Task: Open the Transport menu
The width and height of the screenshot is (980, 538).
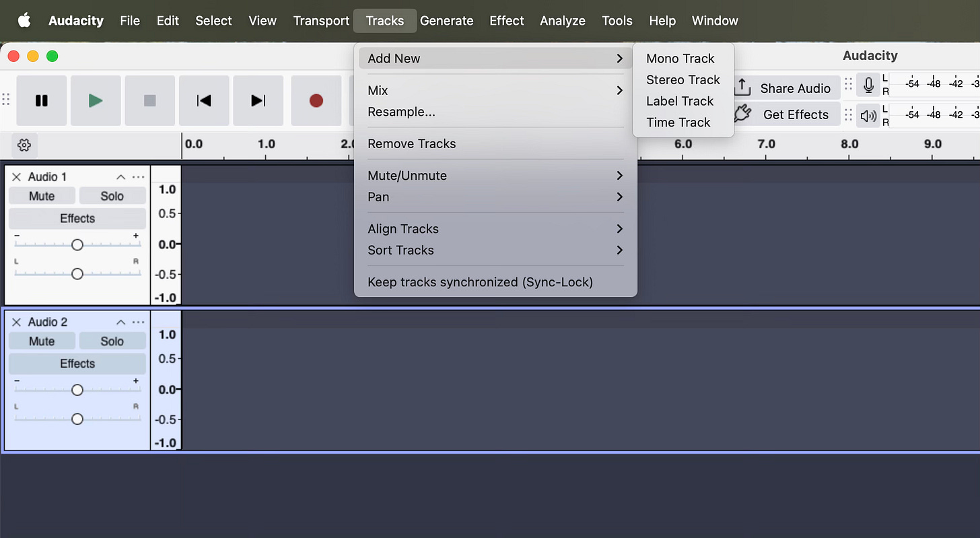Action: (321, 21)
